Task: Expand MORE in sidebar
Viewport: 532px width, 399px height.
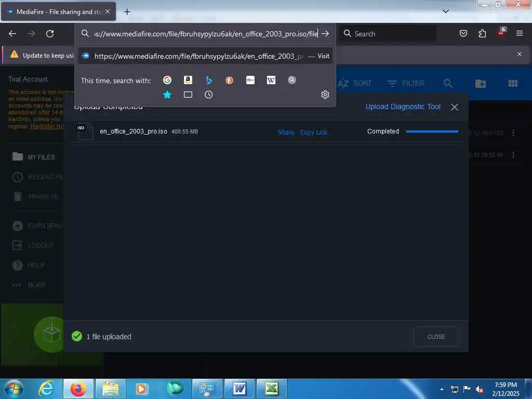Action: click(29, 285)
